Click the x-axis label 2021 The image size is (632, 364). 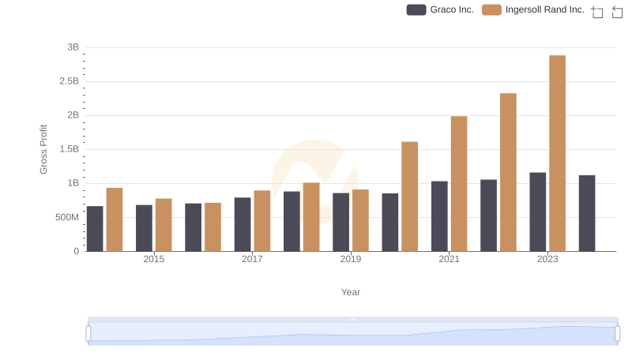pyautogui.click(x=449, y=259)
